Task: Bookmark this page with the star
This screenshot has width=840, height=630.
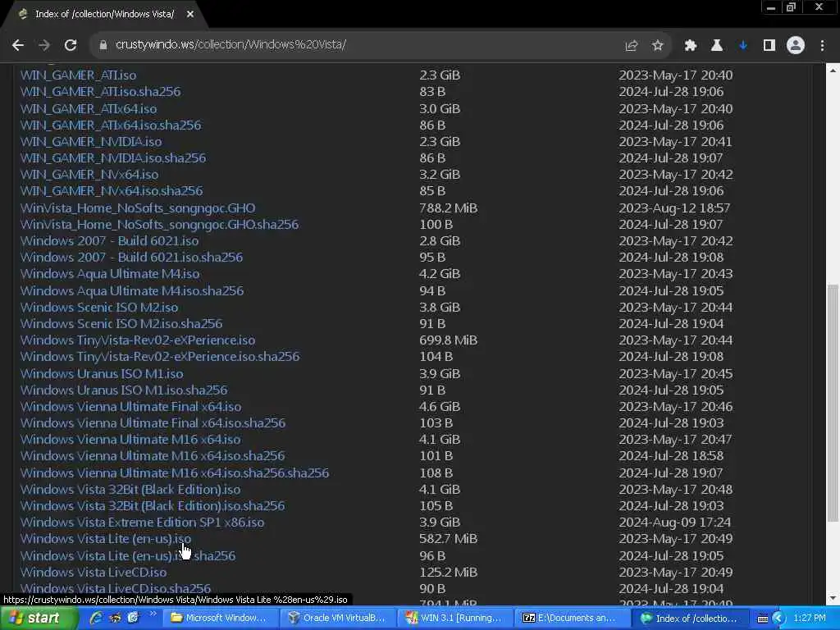Action: (658, 46)
